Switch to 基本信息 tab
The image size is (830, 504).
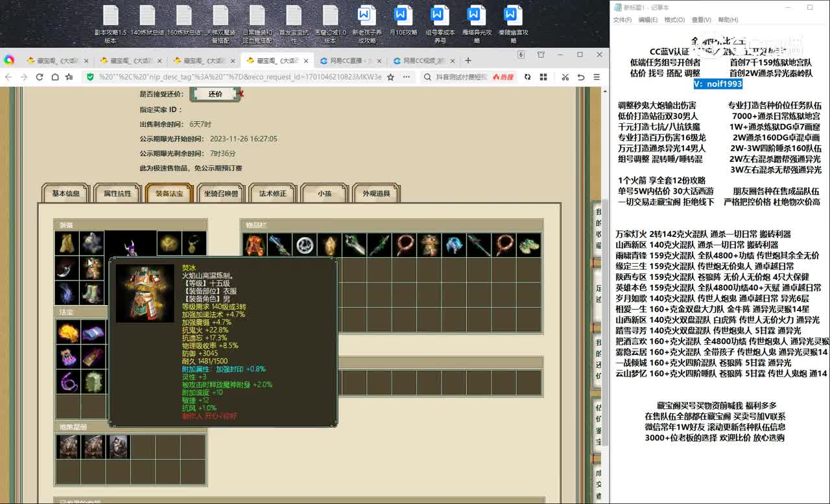(66, 194)
